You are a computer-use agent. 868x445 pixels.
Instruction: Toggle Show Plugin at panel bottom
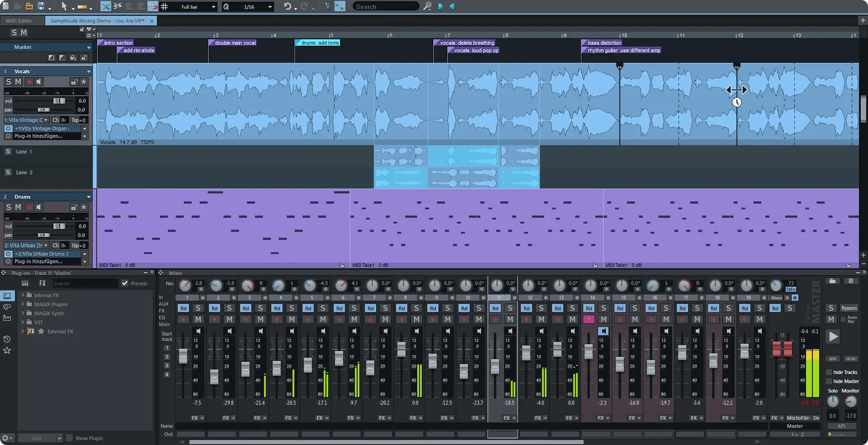70,438
